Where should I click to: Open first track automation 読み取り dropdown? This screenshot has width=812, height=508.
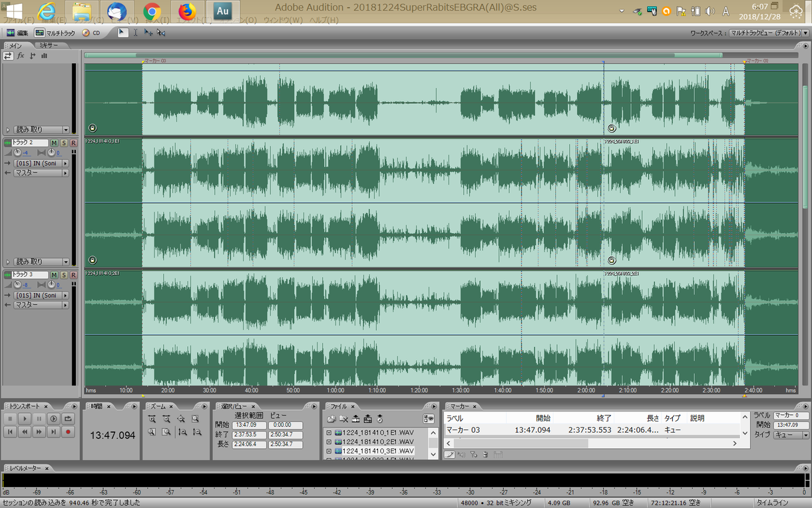(41, 130)
